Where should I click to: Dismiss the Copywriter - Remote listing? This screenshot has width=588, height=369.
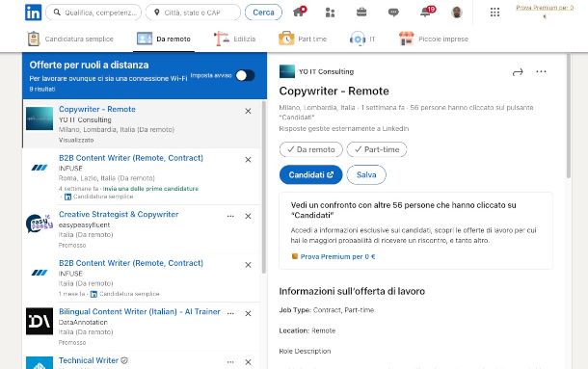(248, 111)
